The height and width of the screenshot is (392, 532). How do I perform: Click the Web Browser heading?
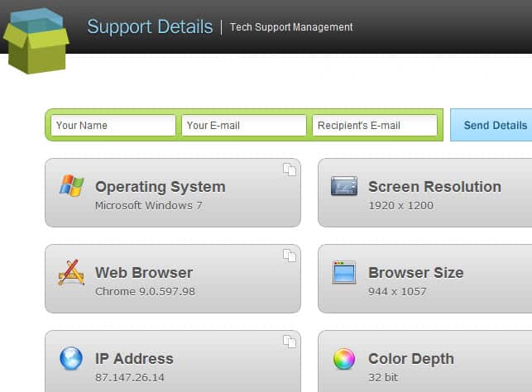tap(144, 273)
